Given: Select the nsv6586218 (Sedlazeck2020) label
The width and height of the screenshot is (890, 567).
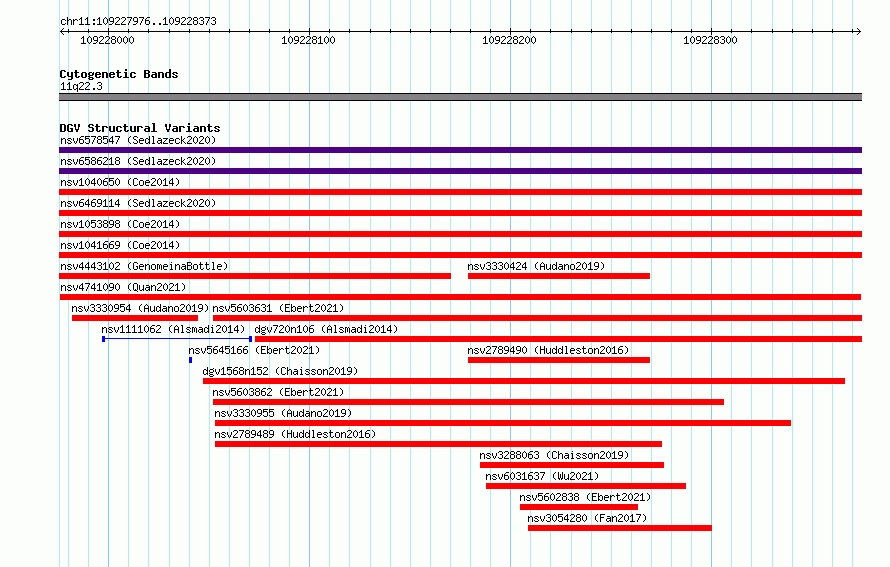Looking at the screenshot, I should (x=138, y=161).
